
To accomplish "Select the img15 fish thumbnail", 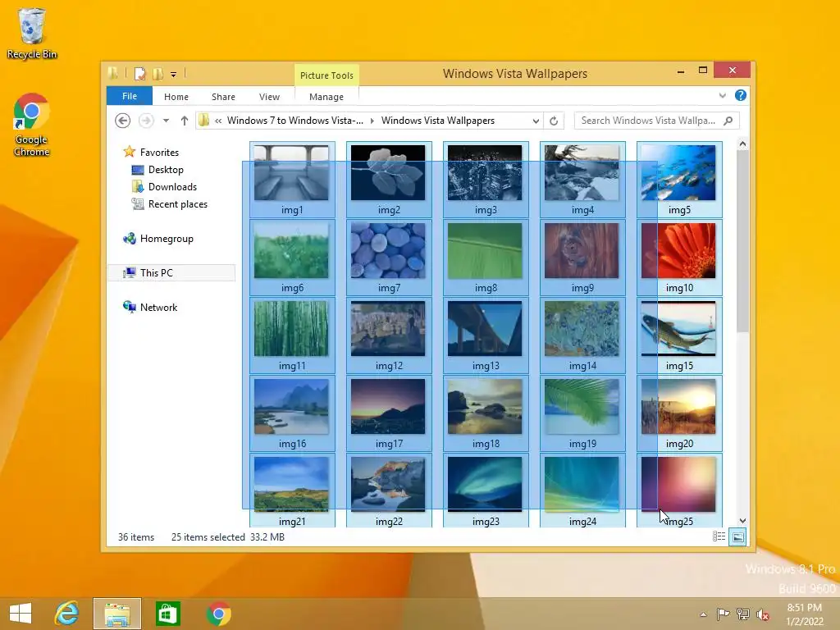I will (x=678, y=328).
